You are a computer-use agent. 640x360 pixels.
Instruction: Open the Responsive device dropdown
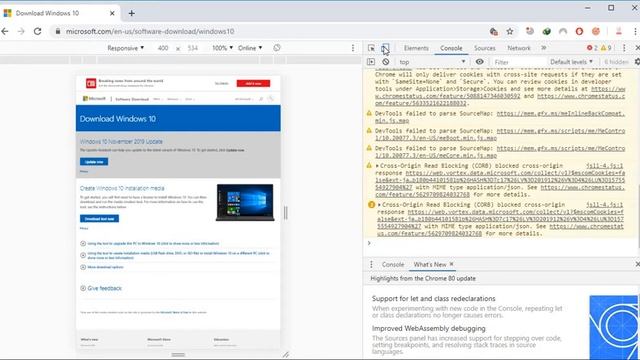tap(126, 48)
